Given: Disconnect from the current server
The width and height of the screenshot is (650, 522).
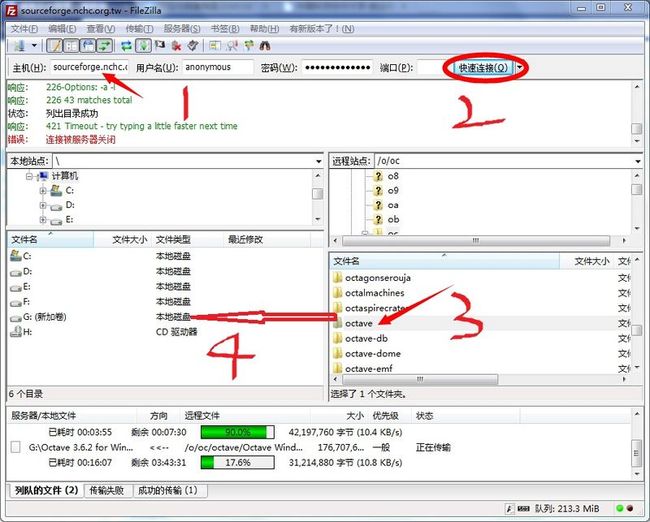Looking at the screenshot, I should tap(177, 46).
